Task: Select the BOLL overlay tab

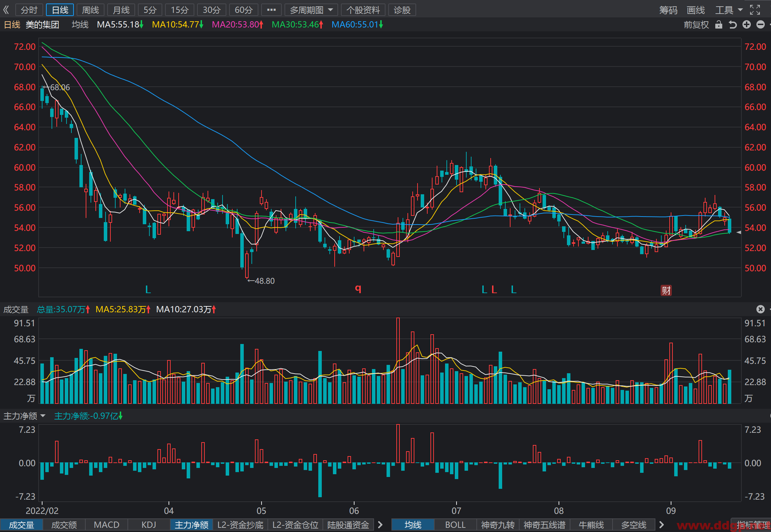Action: click(455, 525)
